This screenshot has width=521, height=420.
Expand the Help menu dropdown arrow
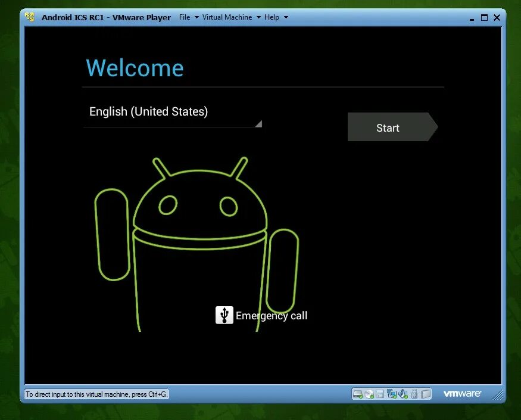tap(286, 17)
